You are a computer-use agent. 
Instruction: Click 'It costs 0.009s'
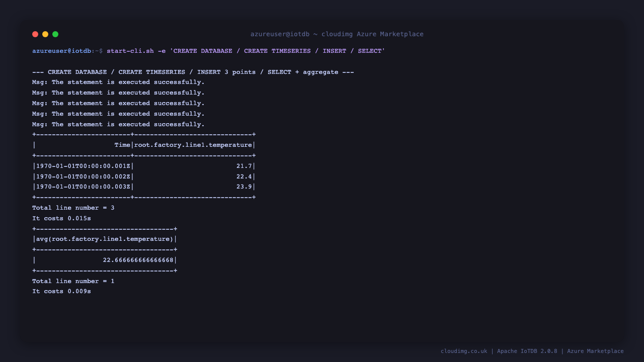(x=61, y=291)
